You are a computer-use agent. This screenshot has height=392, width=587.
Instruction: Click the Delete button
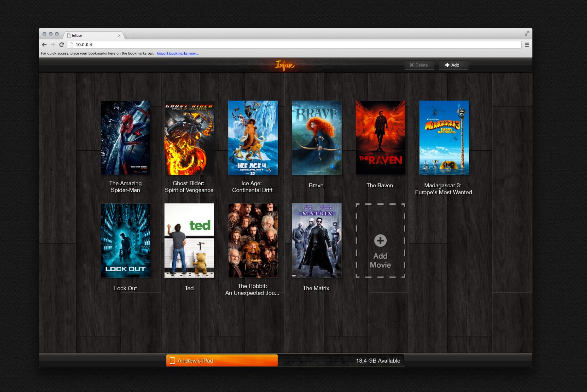click(419, 65)
